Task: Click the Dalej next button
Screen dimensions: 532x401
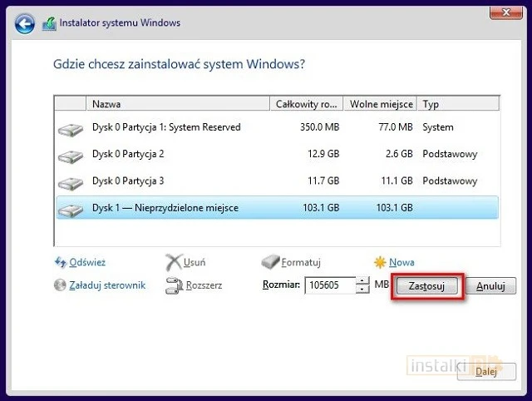Action: 486,371
